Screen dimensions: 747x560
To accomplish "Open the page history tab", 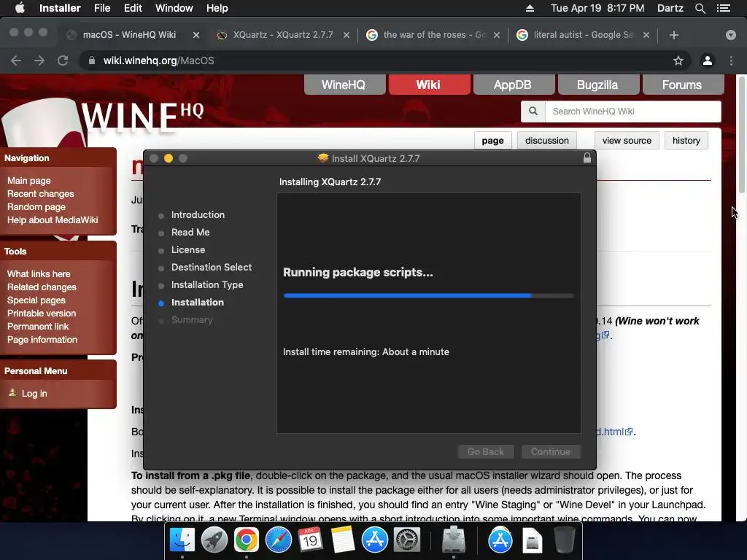I will coord(686,141).
